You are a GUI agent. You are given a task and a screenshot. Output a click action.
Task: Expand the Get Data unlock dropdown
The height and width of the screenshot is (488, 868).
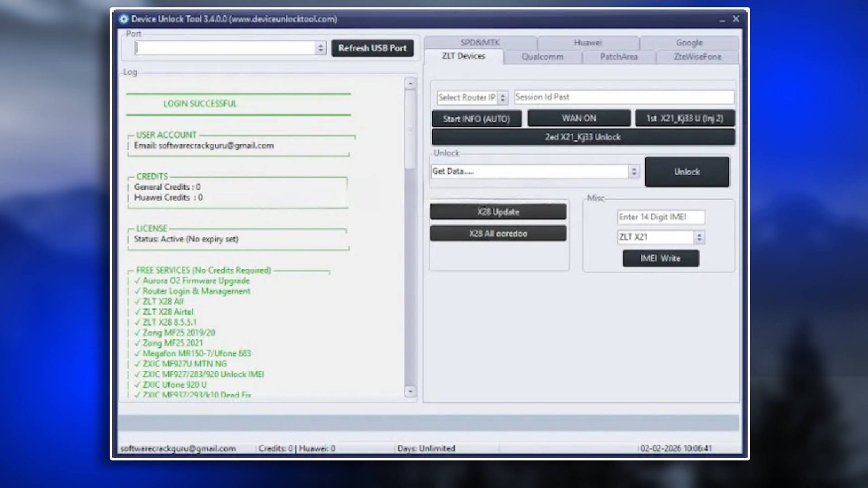click(634, 171)
